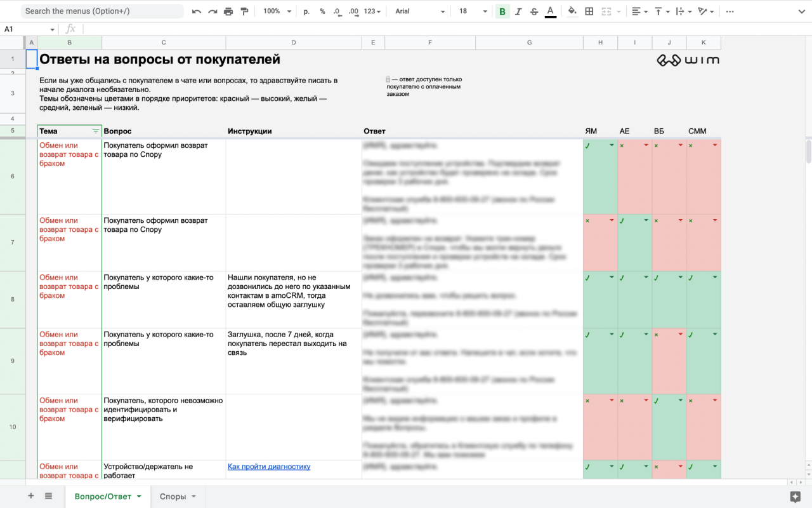Open the Arial font dropdown
This screenshot has height=508, width=812.
click(x=419, y=11)
